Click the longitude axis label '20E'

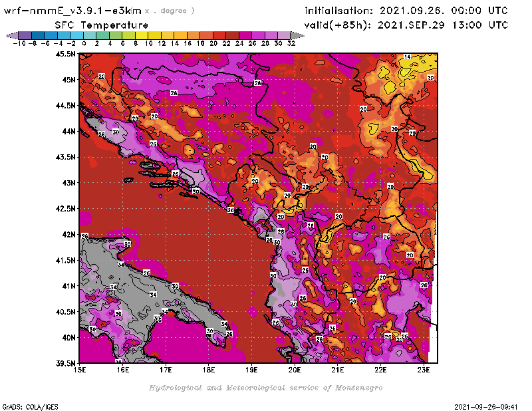click(x=295, y=370)
